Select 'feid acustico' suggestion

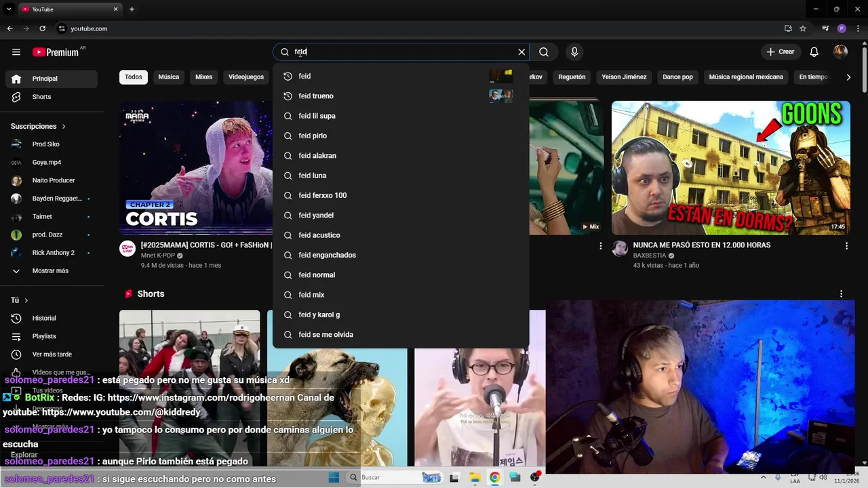tap(400, 235)
